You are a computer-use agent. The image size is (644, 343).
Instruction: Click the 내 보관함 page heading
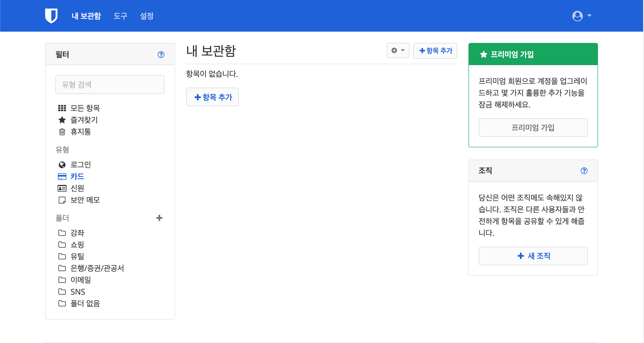click(x=211, y=51)
